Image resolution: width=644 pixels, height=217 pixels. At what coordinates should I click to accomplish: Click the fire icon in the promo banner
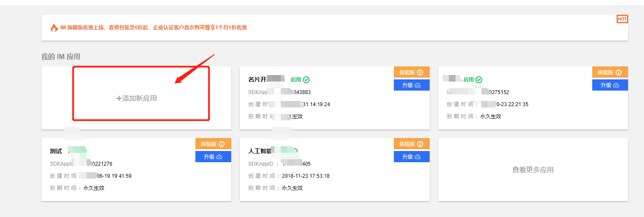pos(54,28)
